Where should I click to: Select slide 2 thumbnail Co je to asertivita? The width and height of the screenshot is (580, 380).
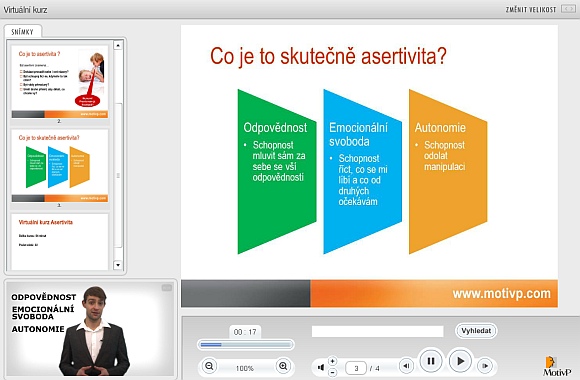[60, 82]
